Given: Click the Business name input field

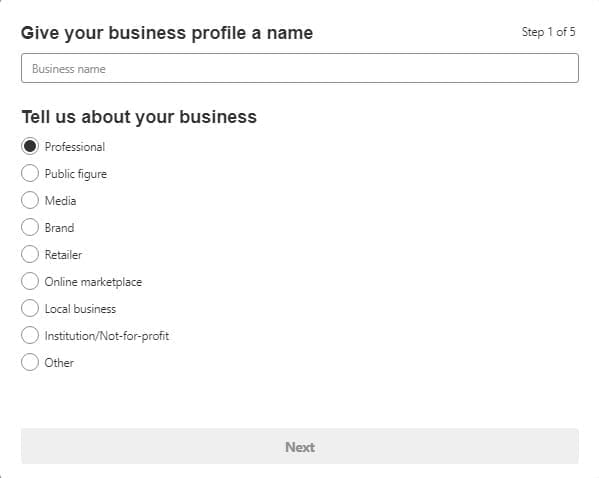Looking at the screenshot, I should (x=300, y=68).
